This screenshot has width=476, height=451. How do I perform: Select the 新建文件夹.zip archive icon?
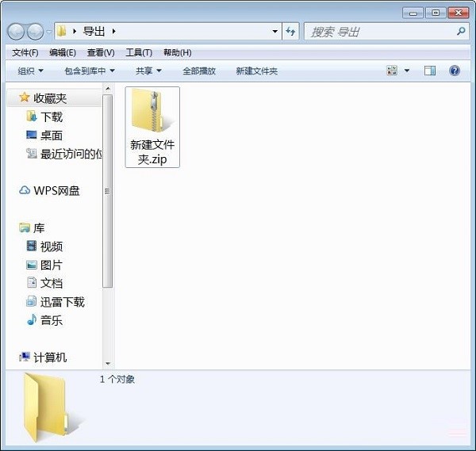(x=152, y=112)
